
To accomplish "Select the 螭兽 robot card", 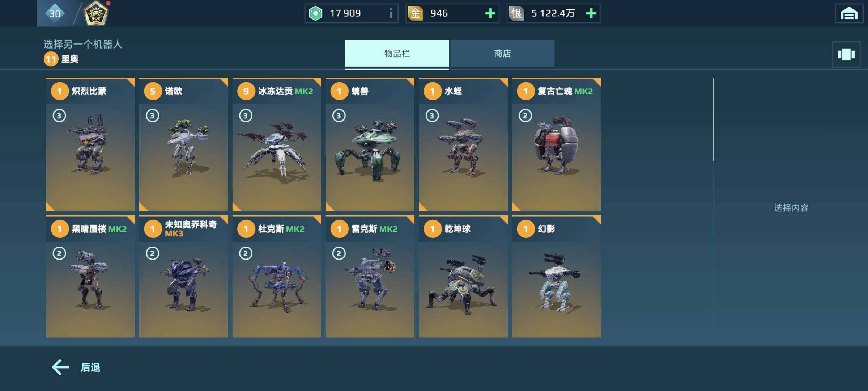I will [370, 144].
